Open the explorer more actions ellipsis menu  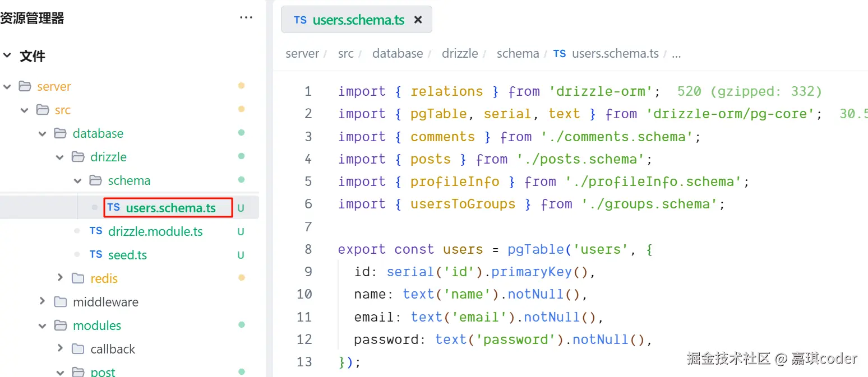point(246,18)
